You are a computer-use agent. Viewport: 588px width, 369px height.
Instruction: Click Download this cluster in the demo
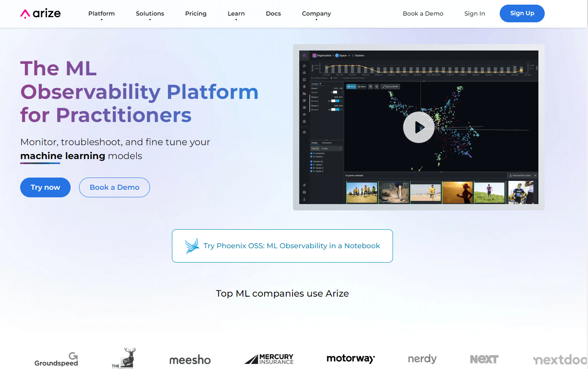point(520,175)
